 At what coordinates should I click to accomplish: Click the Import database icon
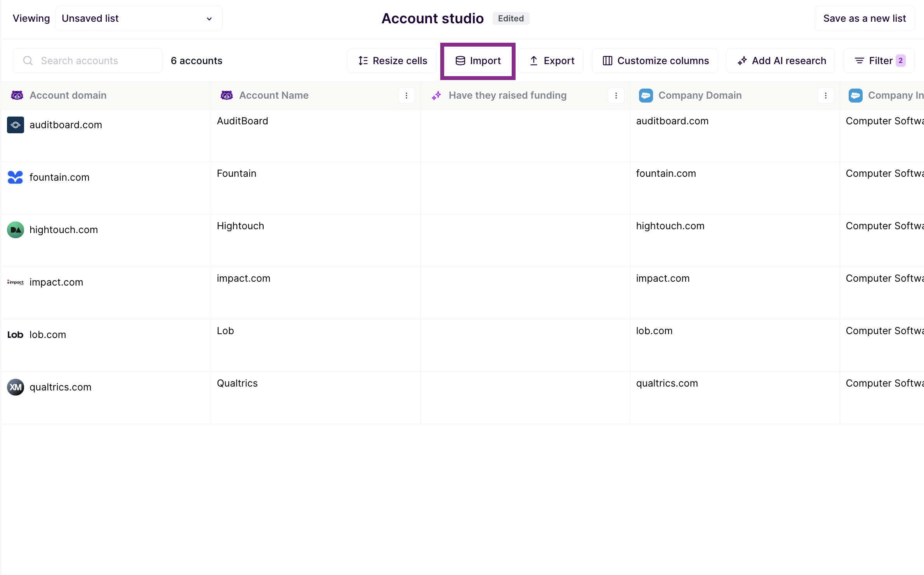pyautogui.click(x=460, y=61)
